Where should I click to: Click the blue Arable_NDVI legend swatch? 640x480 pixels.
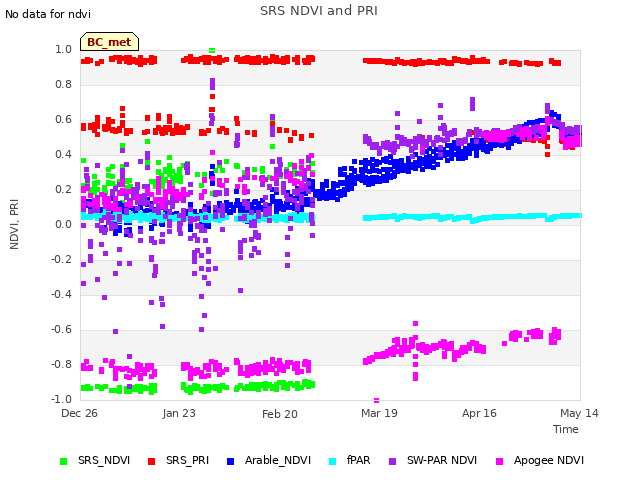pos(231,461)
